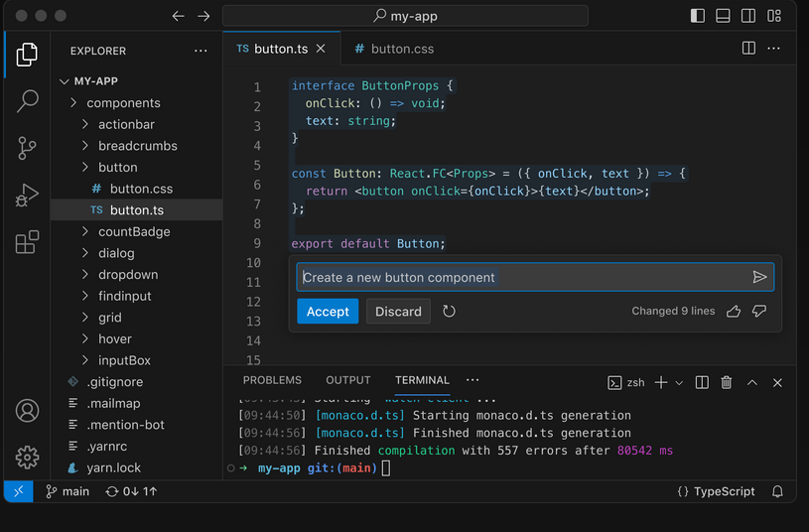
Task: Close the button.ts tab
Action: click(x=321, y=49)
